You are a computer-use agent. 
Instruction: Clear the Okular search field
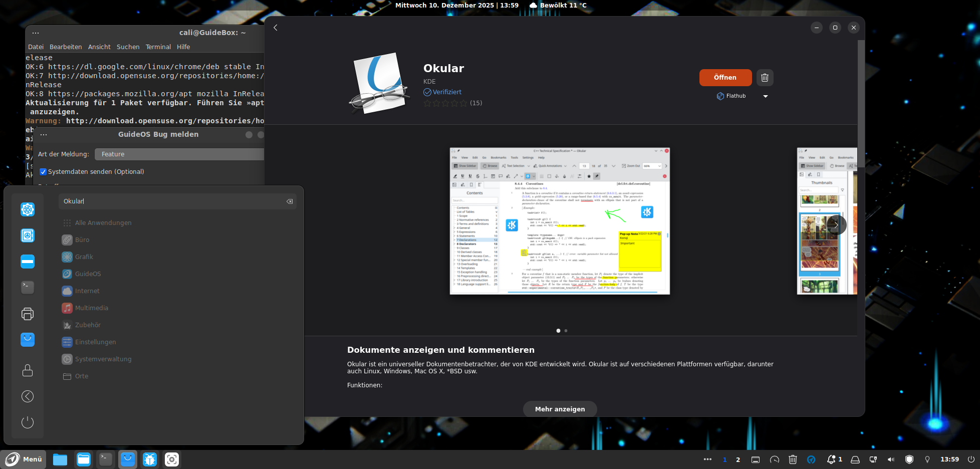[290, 201]
